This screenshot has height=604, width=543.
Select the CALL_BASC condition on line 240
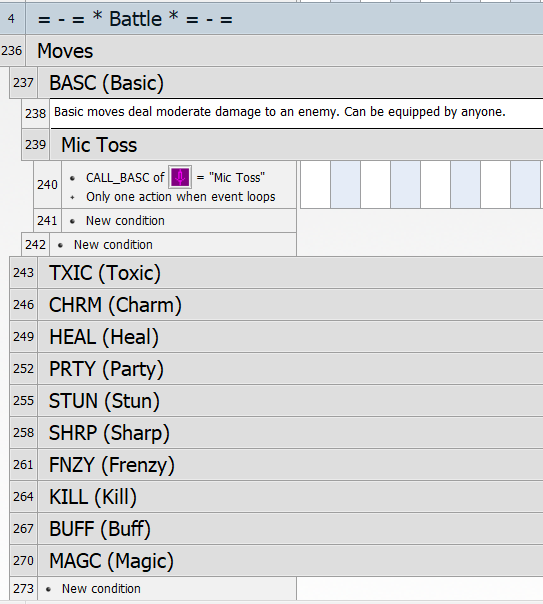(x=179, y=185)
